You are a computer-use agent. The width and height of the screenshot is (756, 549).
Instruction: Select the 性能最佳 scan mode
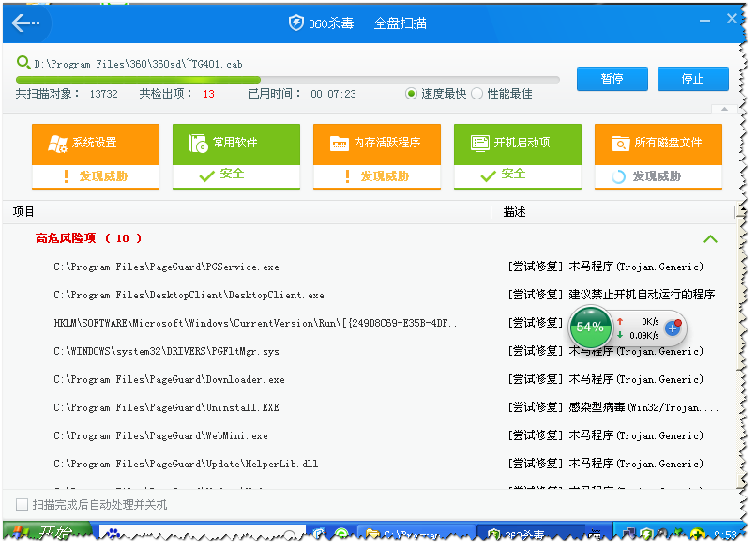coord(477,94)
